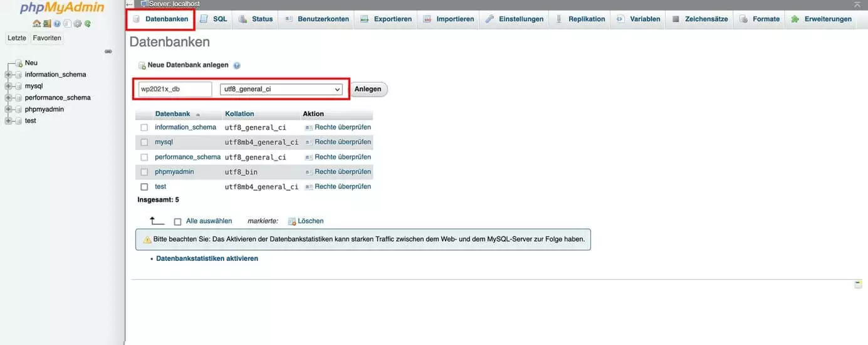
Task: Expand the information_schema tree node
Action: pos(8,75)
